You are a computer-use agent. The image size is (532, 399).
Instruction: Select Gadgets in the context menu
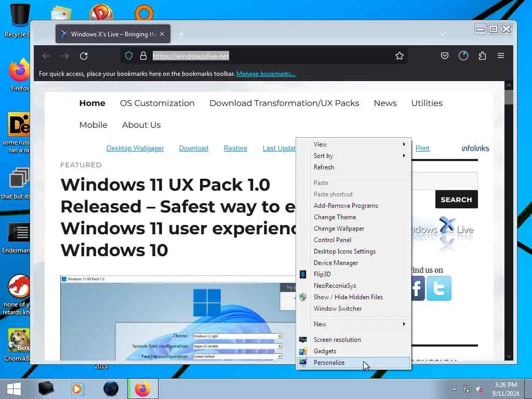[x=353, y=351]
